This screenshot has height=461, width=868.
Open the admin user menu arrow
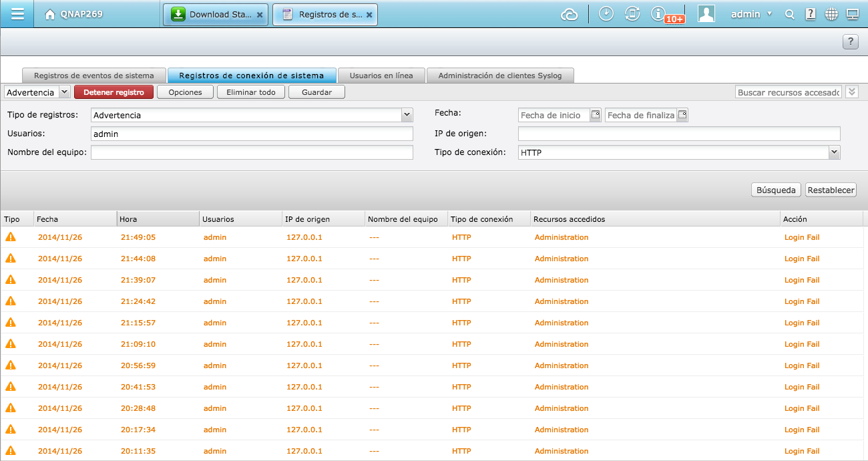(x=769, y=14)
